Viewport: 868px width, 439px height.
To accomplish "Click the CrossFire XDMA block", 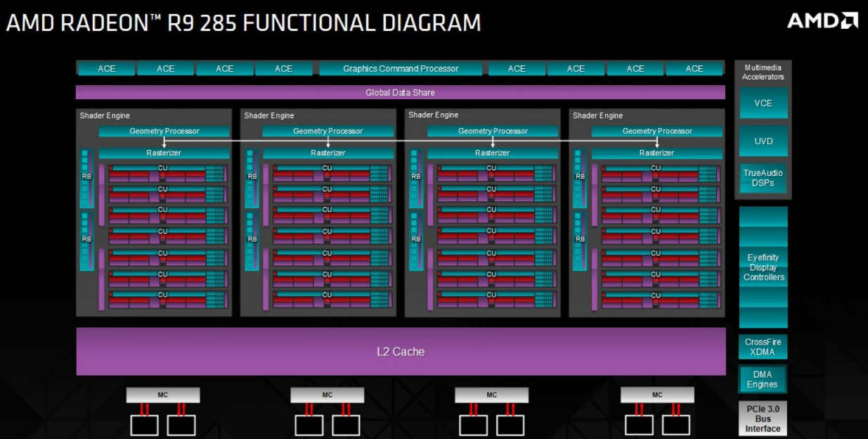I will click(x=763, y=347).
